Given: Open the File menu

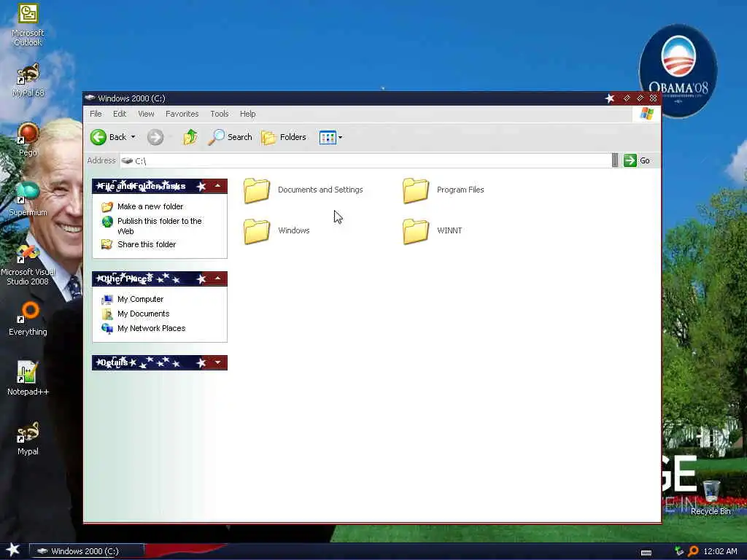Looking at the screenshot, I should [96, 114].
